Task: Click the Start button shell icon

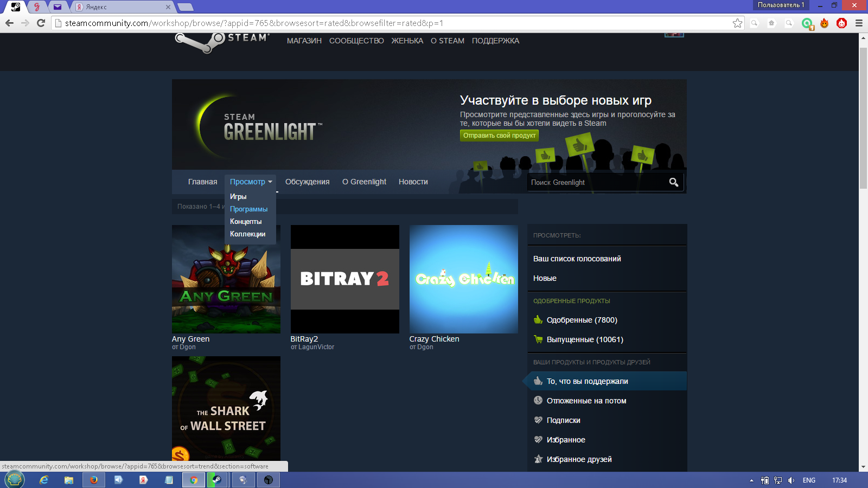Action: click(15, 479)
